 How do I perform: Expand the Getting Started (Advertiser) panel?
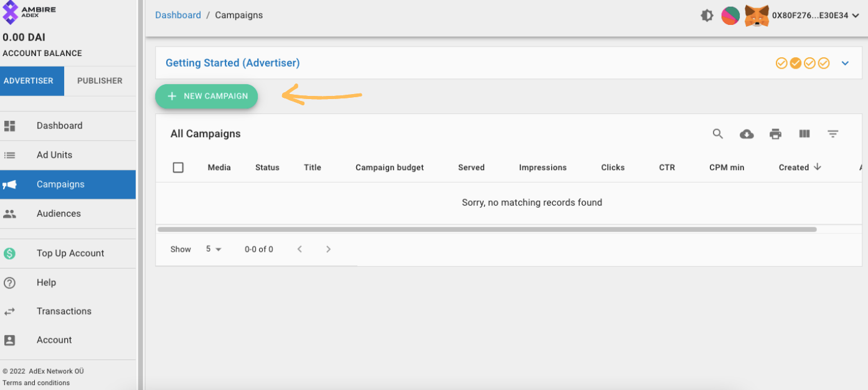(x=845, y=63)
